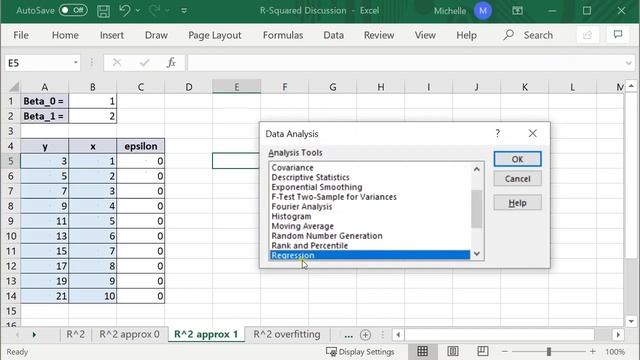Screen dimensions: 640x360
Task: Open Ribbon Display Options icon
Action: [517, 11]
